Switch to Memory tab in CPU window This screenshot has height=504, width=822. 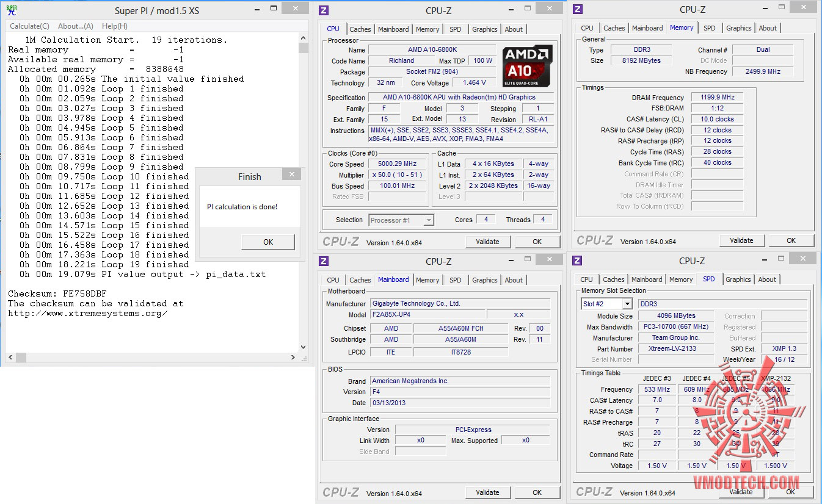pos(427,29)
